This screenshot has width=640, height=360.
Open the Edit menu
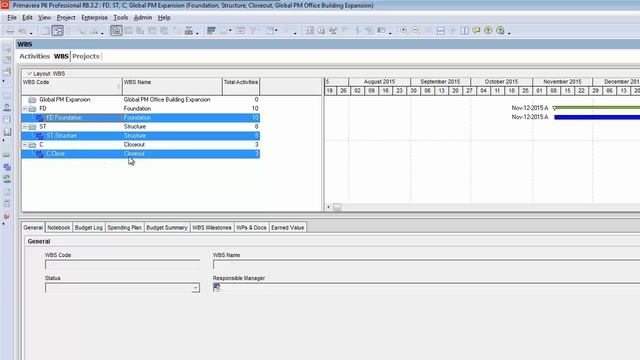(x=27, y=18)
